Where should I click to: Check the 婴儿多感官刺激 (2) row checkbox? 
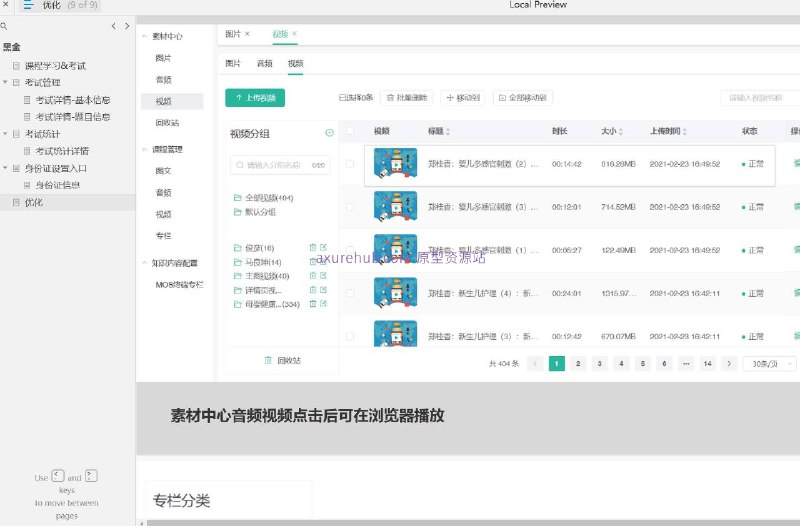tap(350, 164)
